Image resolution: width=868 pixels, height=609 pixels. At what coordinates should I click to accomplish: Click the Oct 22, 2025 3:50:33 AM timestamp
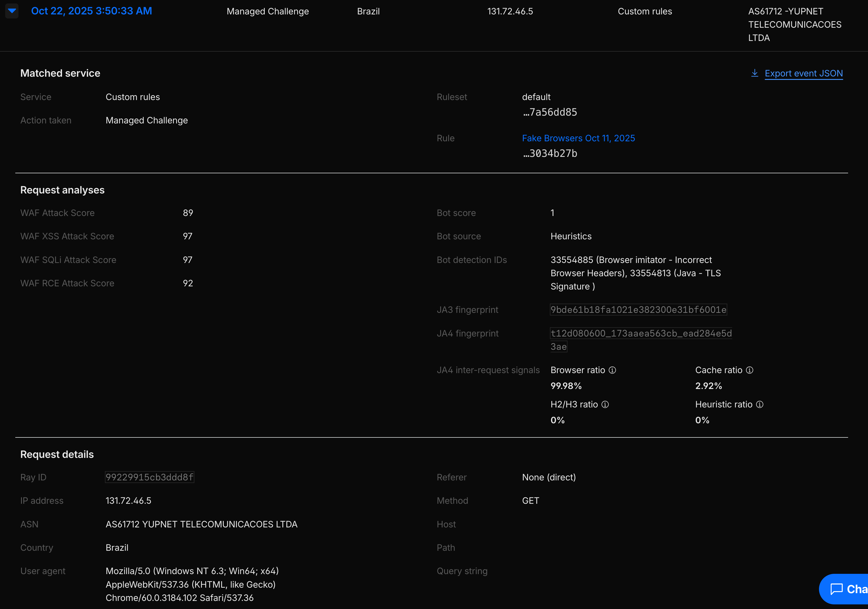(x=91, y=11)
